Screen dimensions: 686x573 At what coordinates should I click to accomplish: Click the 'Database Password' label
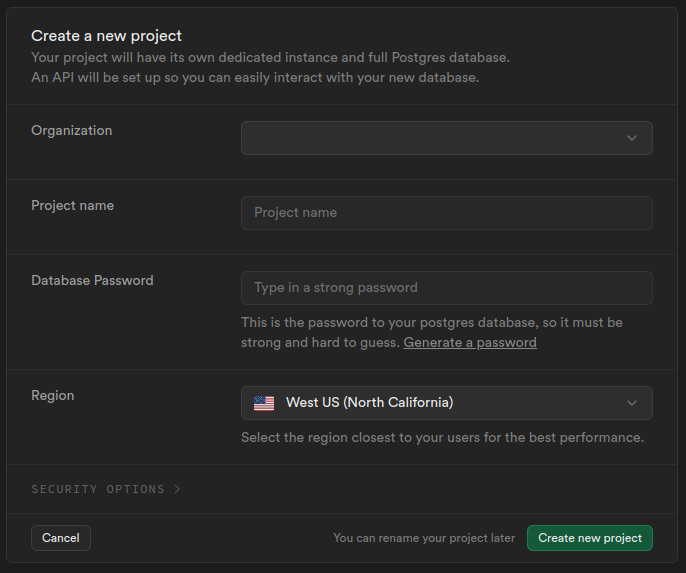click(x=92, y=280)
